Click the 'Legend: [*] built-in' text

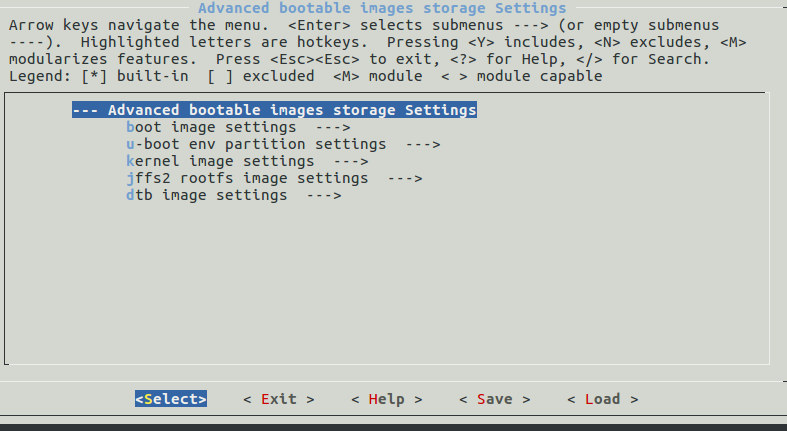pos(99,76)
